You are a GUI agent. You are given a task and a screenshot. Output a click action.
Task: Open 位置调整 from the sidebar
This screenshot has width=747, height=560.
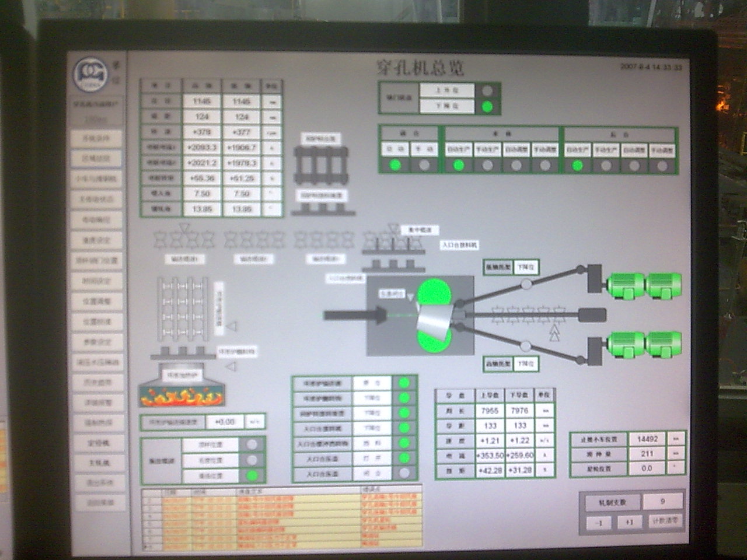point(97,301)
